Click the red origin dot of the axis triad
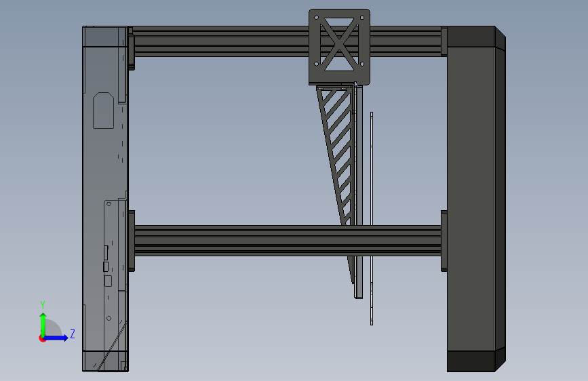This screenshot has height=381, width=588. [42, 338]
